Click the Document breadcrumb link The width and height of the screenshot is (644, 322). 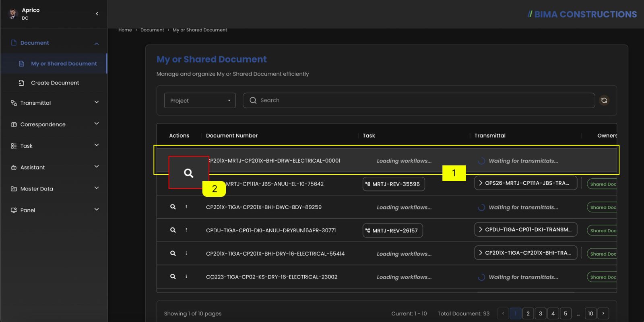click(152, 30)
